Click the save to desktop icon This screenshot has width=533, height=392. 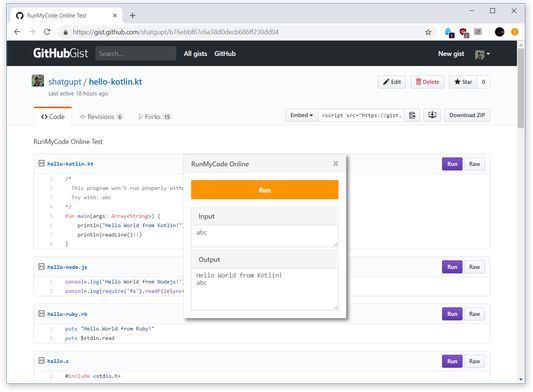[x=432, y=115]
